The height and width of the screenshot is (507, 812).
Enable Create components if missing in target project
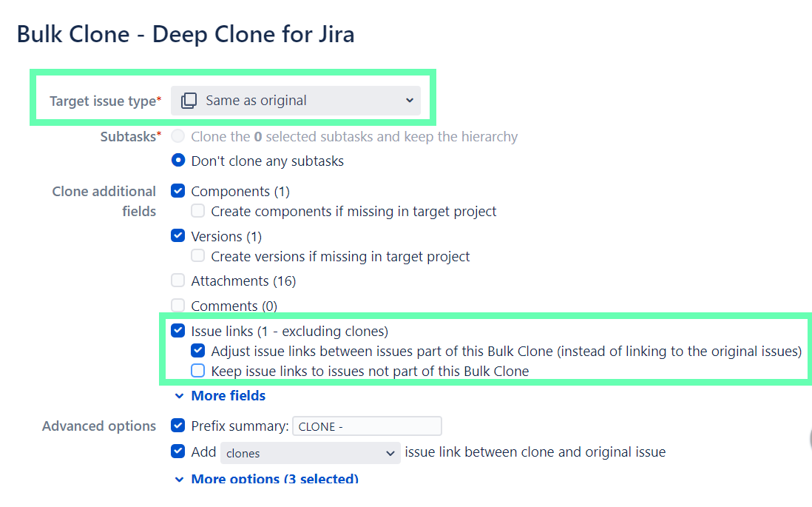click(x=198, y=211)
